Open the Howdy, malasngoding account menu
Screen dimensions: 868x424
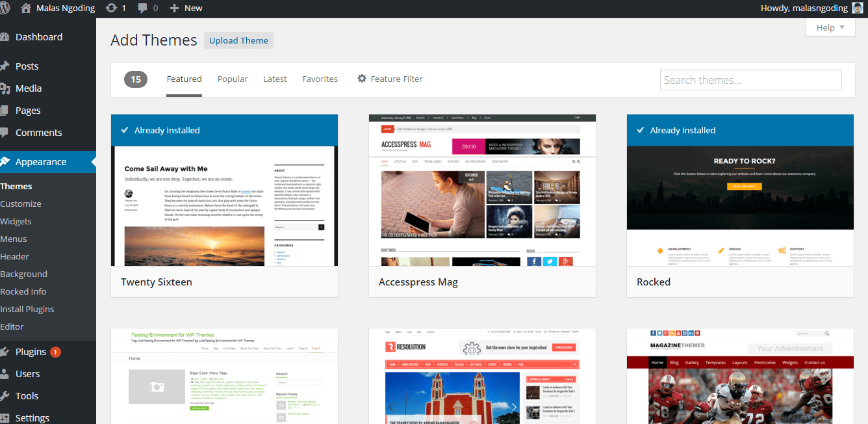click(813, 8)
